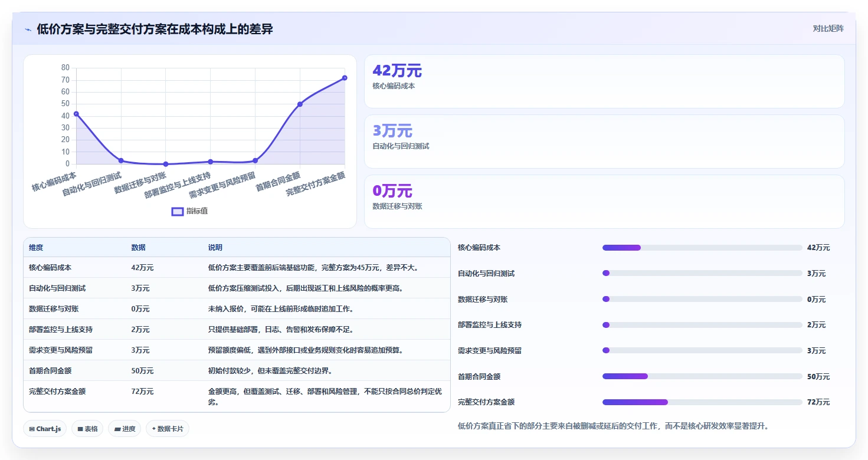Viewport: 868px width, 460px height.
Task: Click the 0万元 数据迁移与对账 stat card
Action: pyautogui.click(x=604, y=202)
